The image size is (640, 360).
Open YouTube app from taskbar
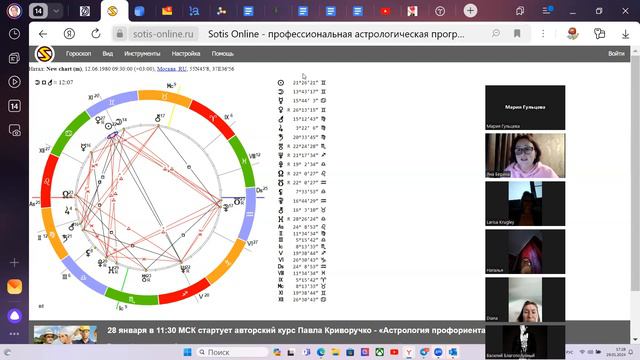tap(394, 352)
